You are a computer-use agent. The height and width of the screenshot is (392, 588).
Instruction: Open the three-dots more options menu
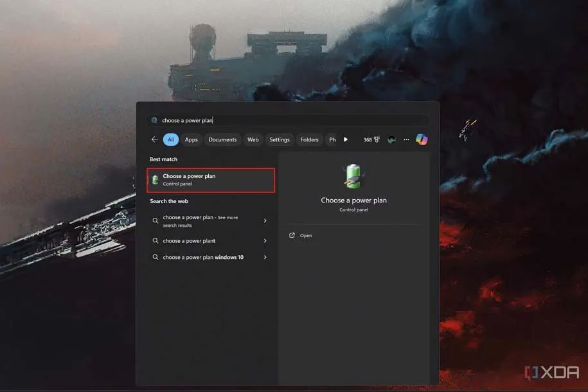406,139
